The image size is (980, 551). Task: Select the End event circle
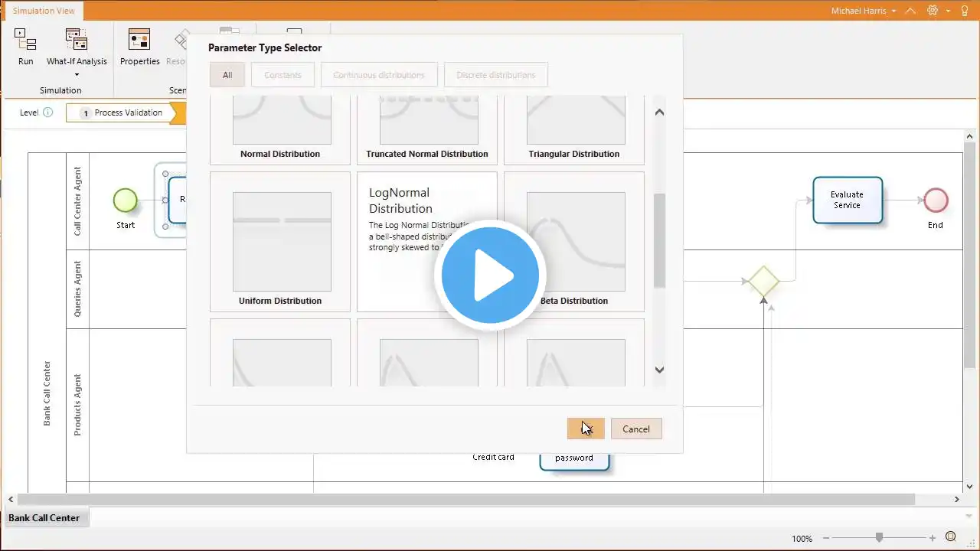point(936,201)
